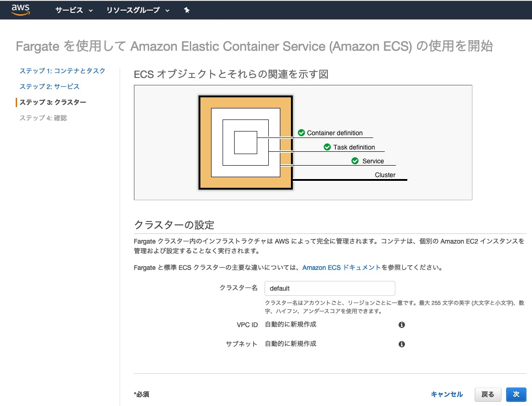Click the Task definition label

tap(354, 147)
